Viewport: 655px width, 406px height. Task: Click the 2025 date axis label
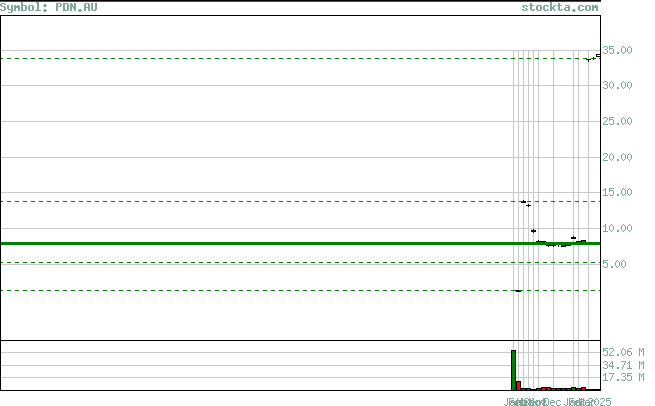[600, 402]
